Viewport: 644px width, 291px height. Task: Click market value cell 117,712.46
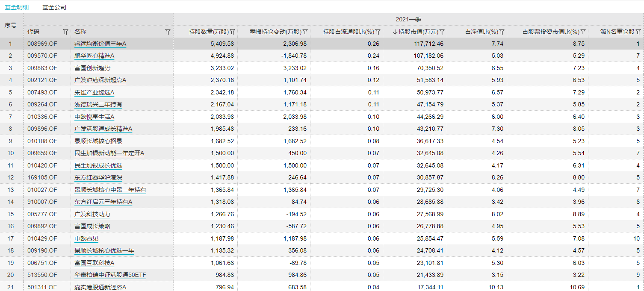point(429,44)
